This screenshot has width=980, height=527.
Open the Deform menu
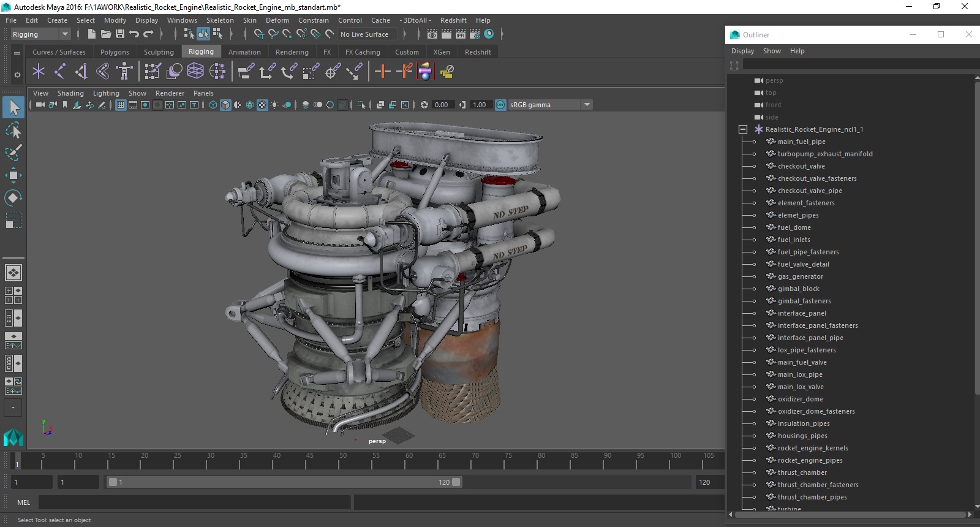[277, 20]
